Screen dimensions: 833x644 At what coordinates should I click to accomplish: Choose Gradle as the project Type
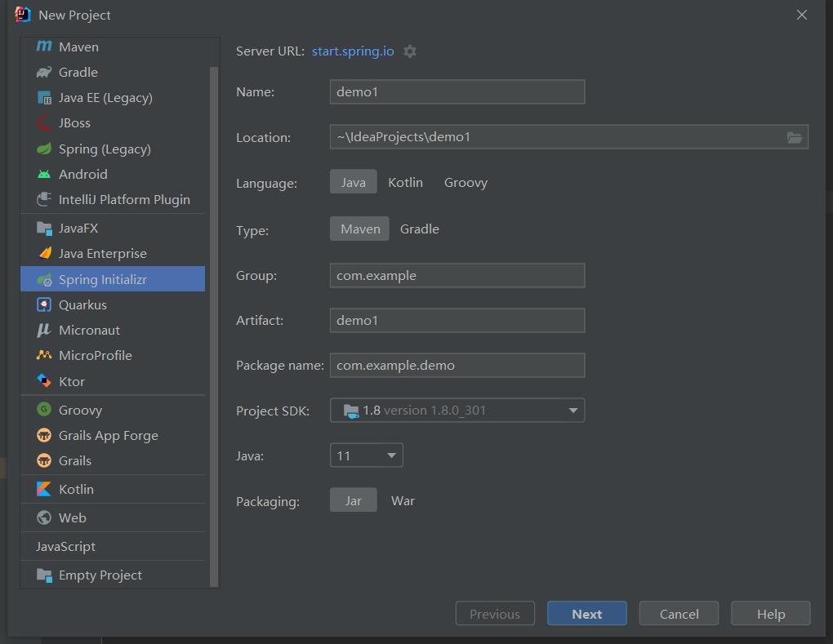pos(420,229)
